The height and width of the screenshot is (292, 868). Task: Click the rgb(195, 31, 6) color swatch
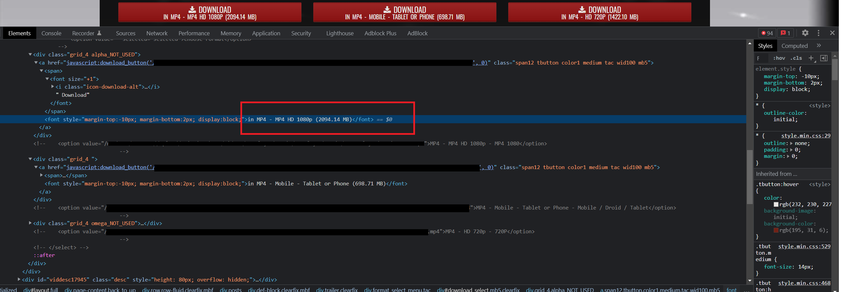tap(776, 230)
